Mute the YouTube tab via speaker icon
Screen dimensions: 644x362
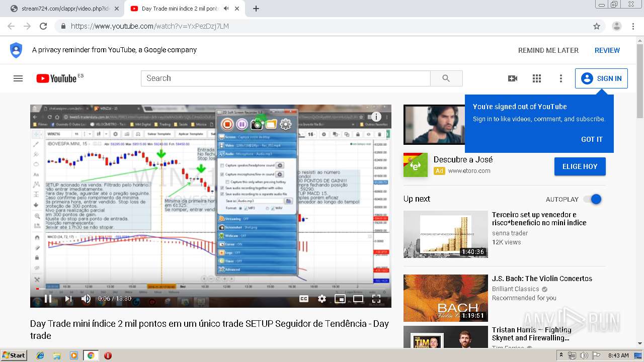pyautogui.click(x=226, y=9)
